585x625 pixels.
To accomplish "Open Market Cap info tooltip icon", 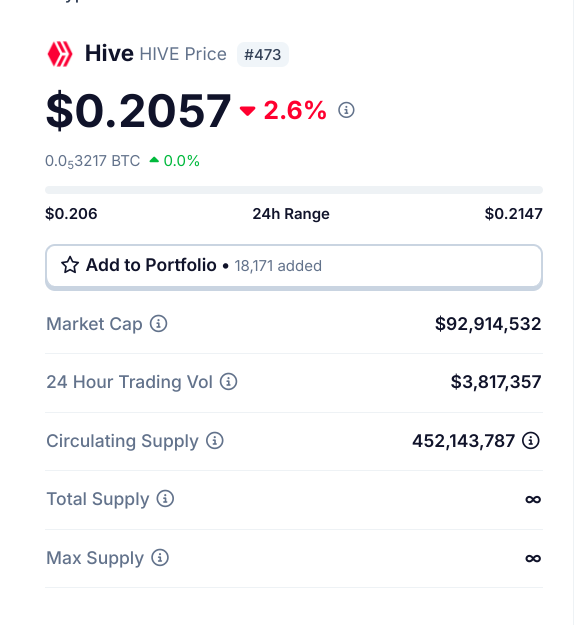I will point(159,323).
